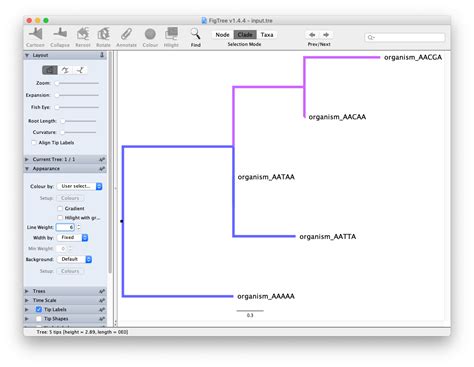Click the tree status text at bottom

click(x=82, y=332)
